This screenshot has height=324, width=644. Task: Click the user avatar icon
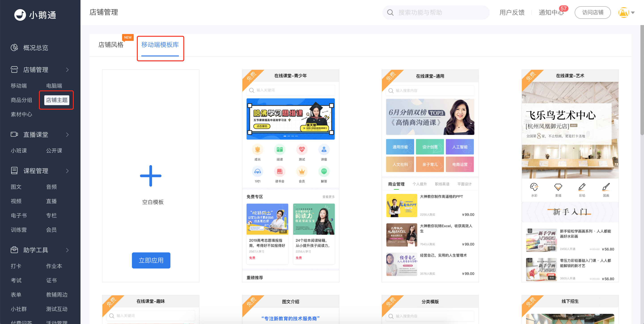623,13
